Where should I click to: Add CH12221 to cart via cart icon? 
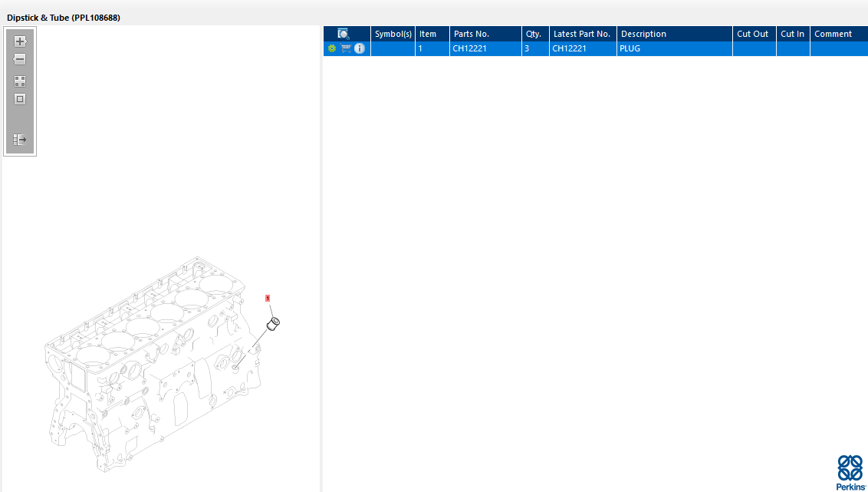(346, 48)
